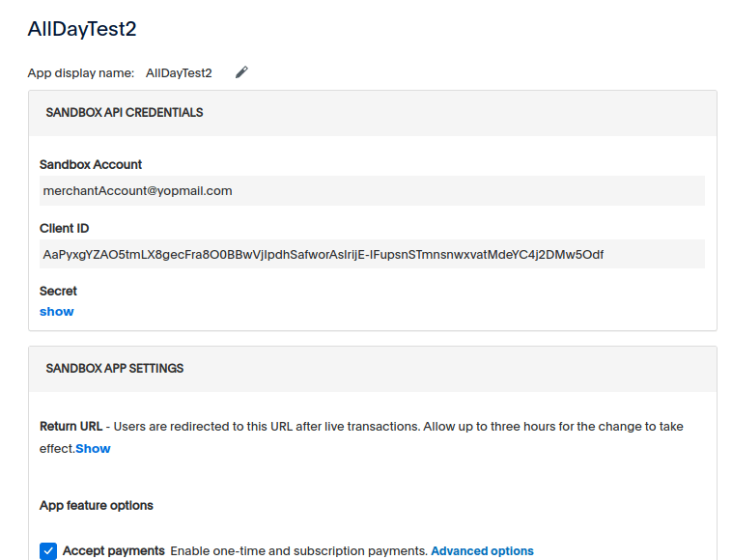
Task: Open Advanced options for Accept payments
Action: (x=482, y=551)
